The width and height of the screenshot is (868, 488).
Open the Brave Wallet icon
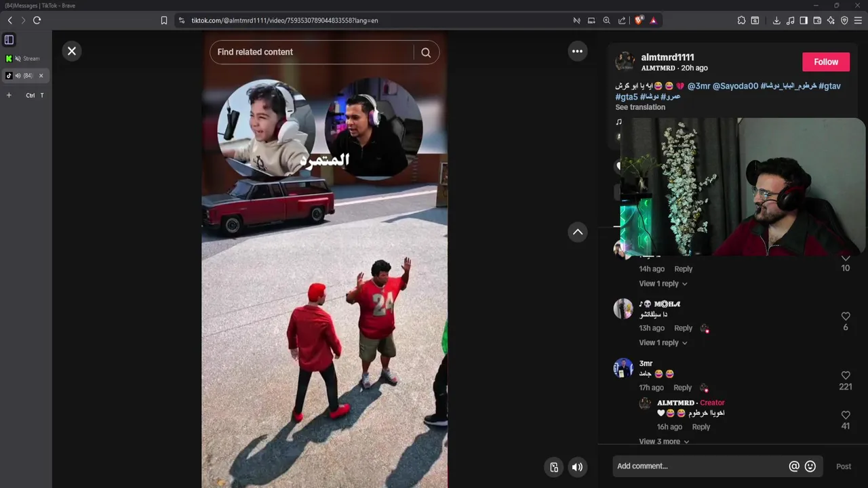(x=817, y=20)
